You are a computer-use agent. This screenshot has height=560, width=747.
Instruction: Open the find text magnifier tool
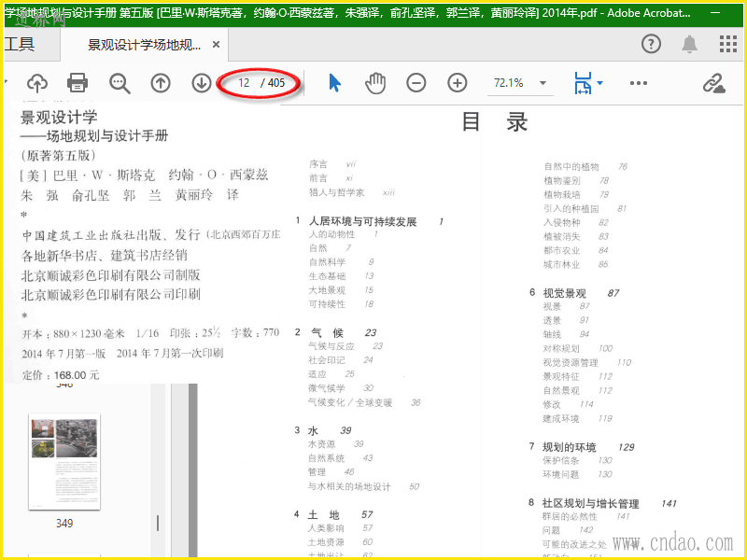tap(120, 83)
